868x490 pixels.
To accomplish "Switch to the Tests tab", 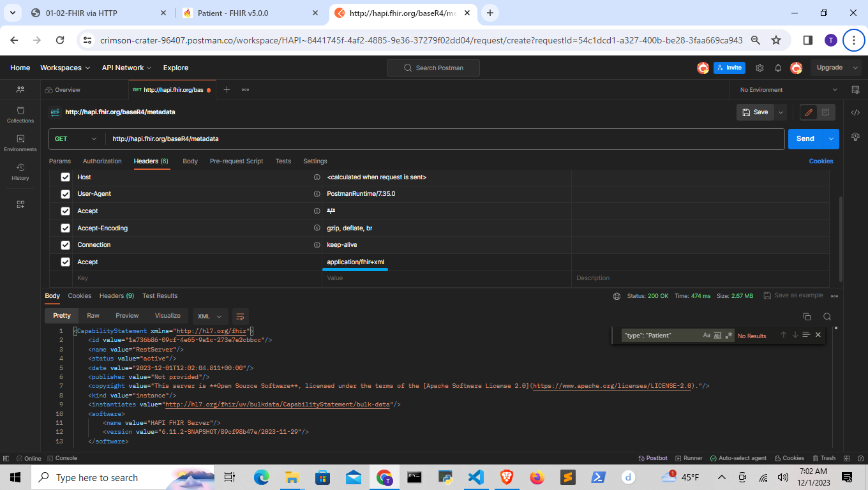I will pyautogui.click(x=283, y=161).
